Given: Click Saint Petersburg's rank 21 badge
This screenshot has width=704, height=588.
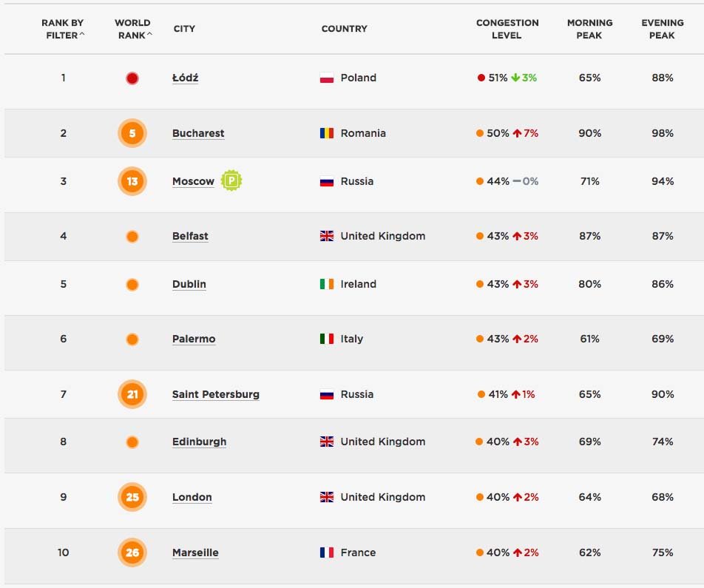Looking at the screenshot, I should 132,394.
